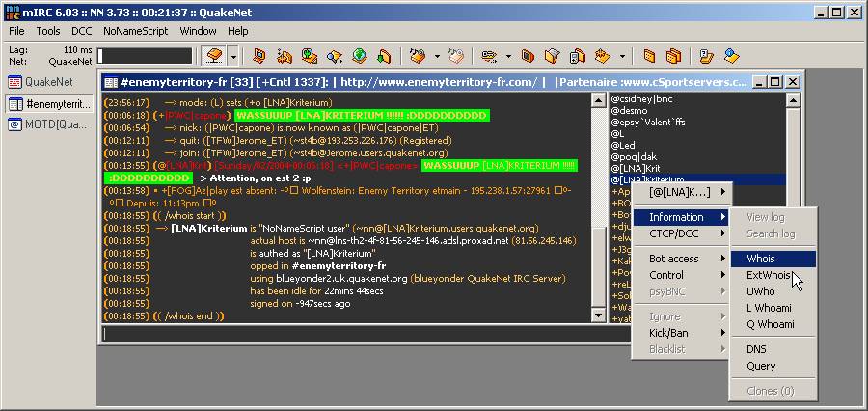Click the open folder with paper icon
The width and height of the screenshot is (868, 411).
(x=553, y=56)
